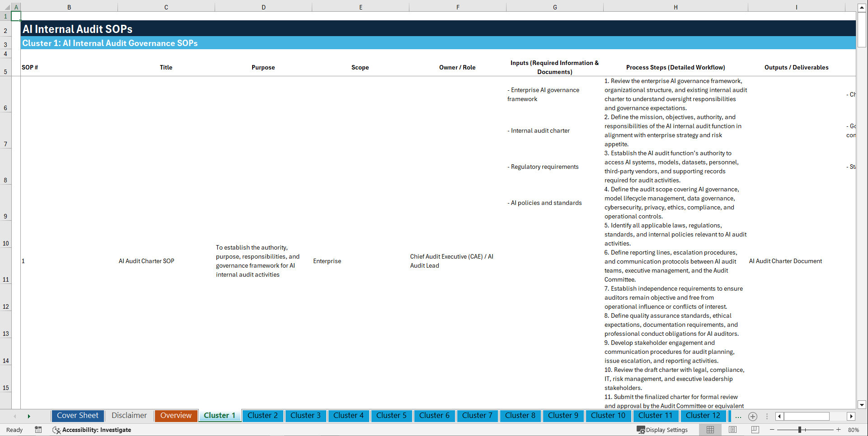The image size is (868, 436).
Task: Select row 11 header
Action: coord(5,266)
